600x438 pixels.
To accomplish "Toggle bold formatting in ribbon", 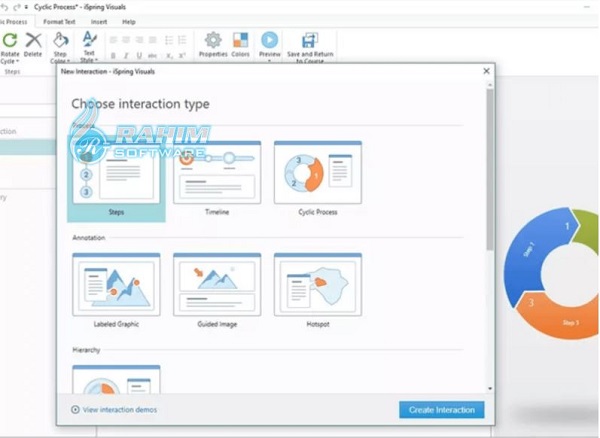I will pos(113,56).
